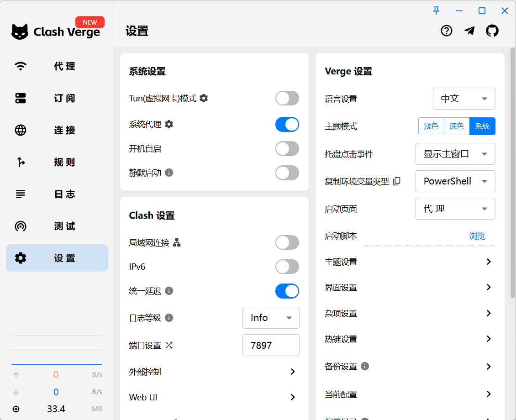Enable the IPv6 switch

(x=287, y=267)
